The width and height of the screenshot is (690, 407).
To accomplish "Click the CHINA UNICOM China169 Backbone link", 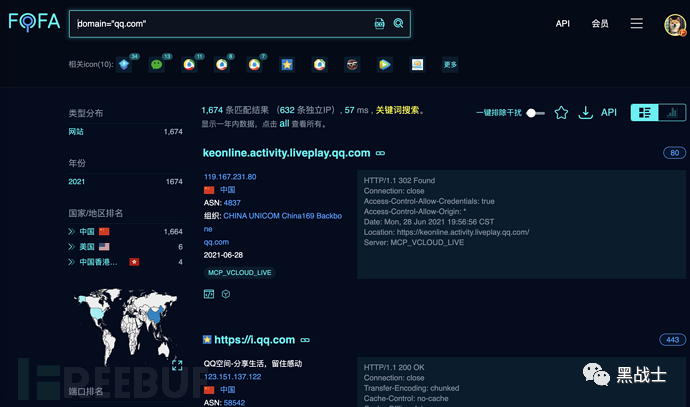I will tap(273, 222).
